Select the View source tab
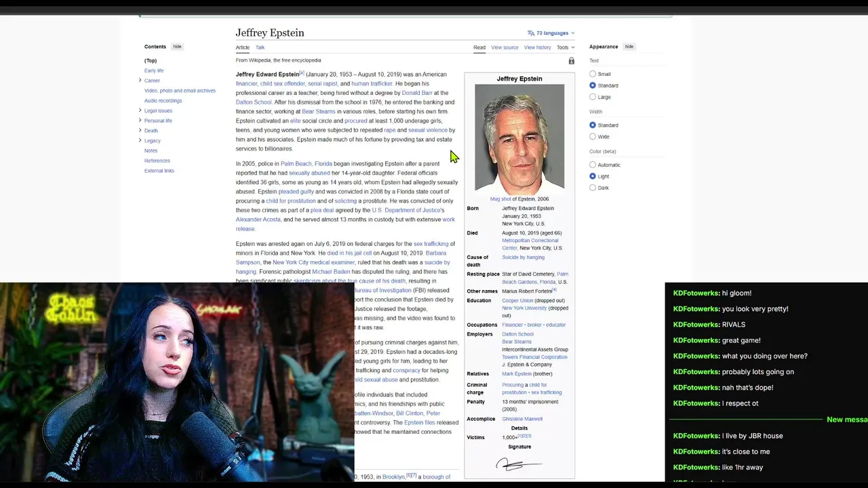 tap(505, 47)
